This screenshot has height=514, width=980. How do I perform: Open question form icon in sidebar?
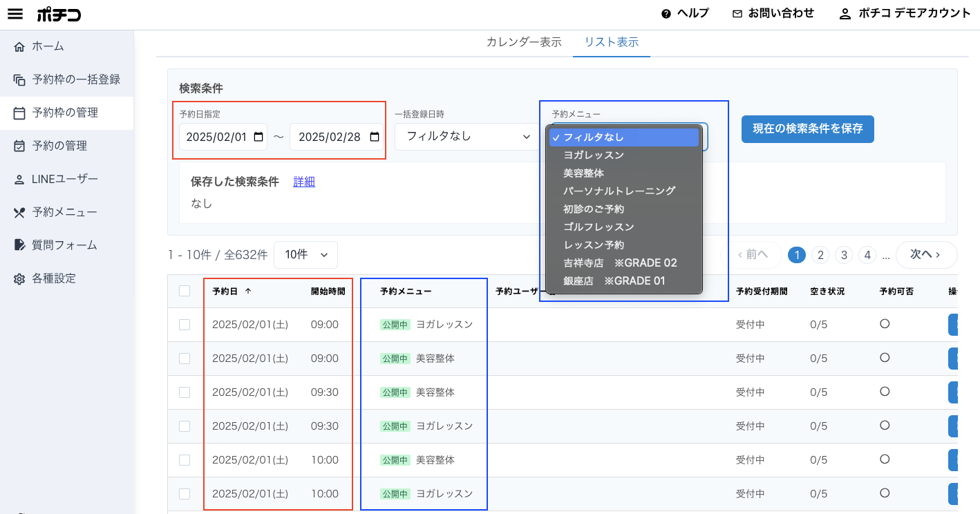19,245
